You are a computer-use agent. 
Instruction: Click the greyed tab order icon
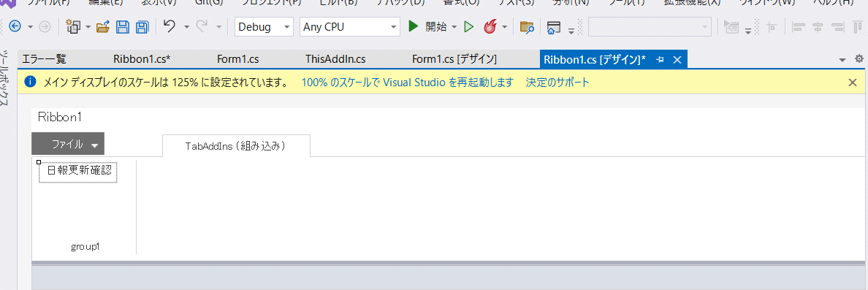(732, 27)
